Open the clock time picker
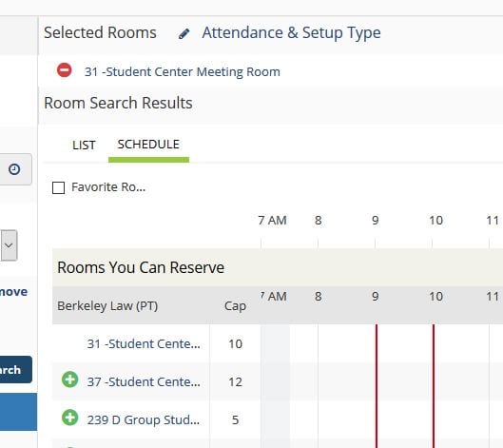This screenshot has width=503, height=448. pyautogui.click(x=14, y=169)
